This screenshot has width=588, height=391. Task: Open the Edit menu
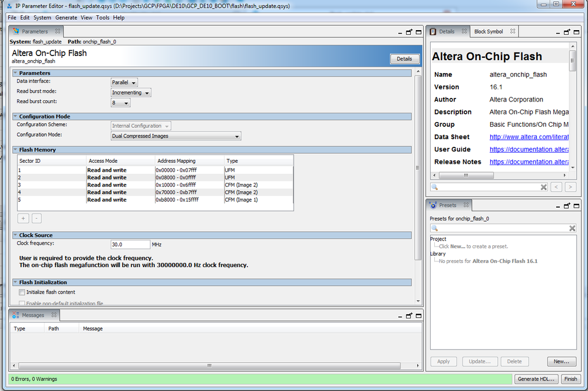[25, 17]
